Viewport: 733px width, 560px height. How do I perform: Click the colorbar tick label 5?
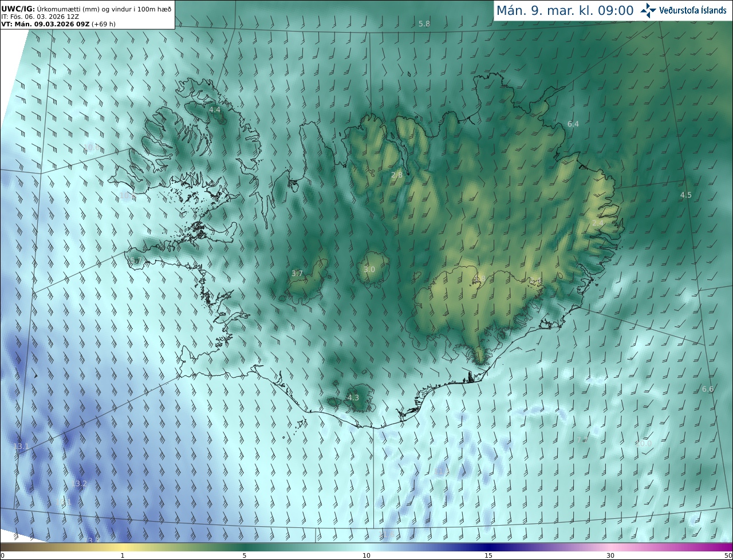(x=245, y=555)
